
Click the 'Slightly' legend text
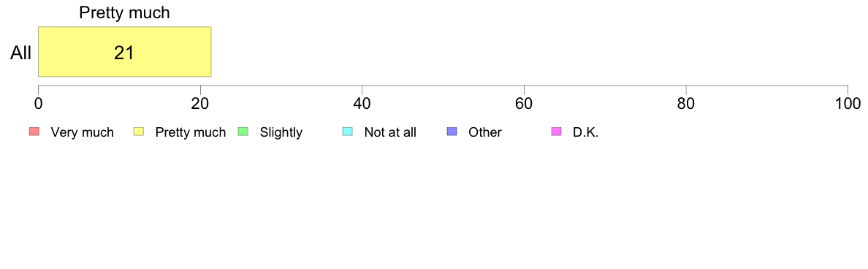click(x=281, y=132)
